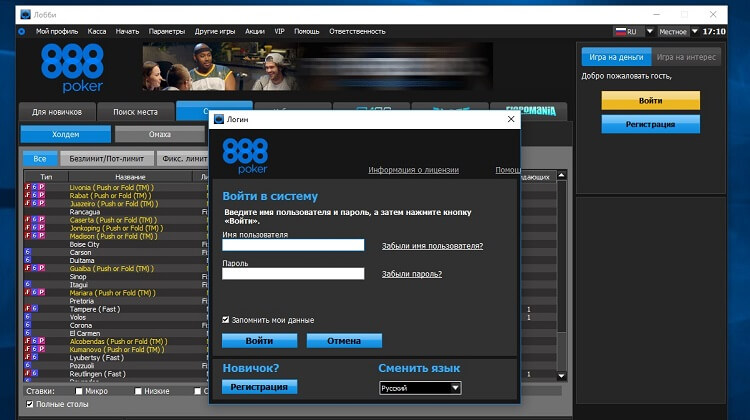Select the Boise City table row
Viewport: 750px width, 420px height.
coord(116,244)
